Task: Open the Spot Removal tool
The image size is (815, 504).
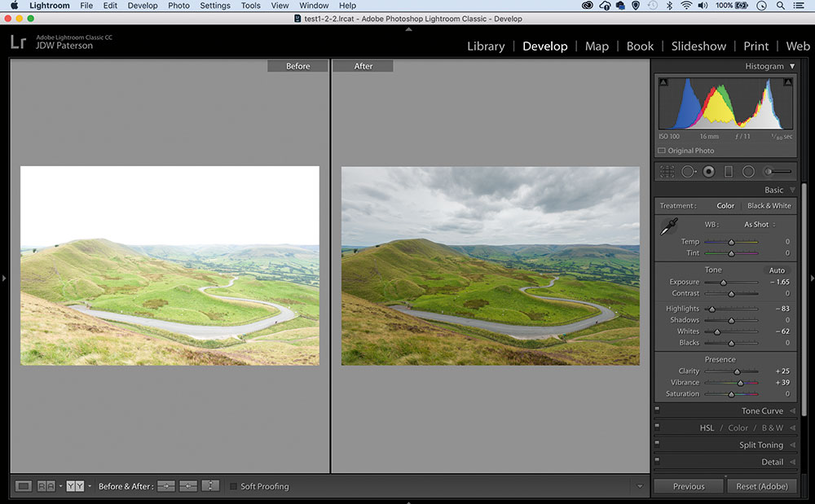Action: point(689,172)
